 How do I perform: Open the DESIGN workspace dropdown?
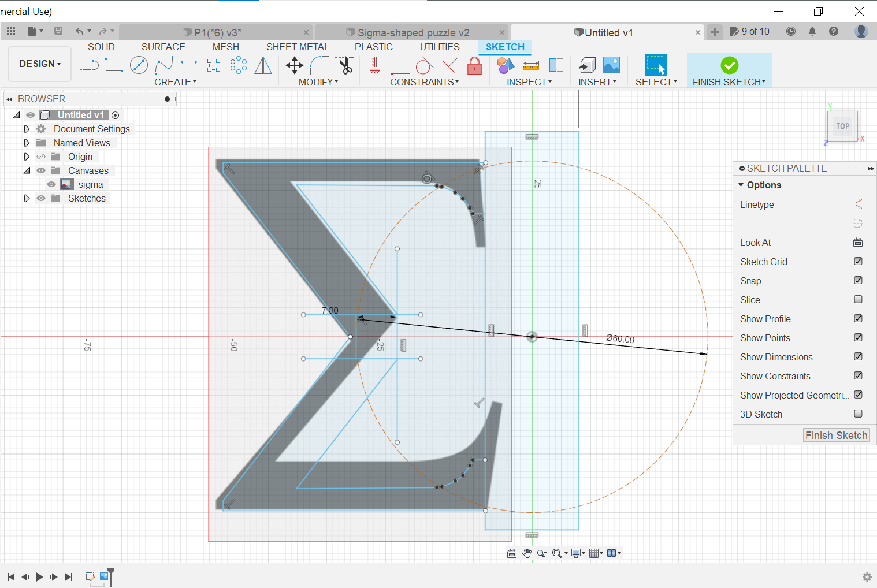tap(39, 64)
